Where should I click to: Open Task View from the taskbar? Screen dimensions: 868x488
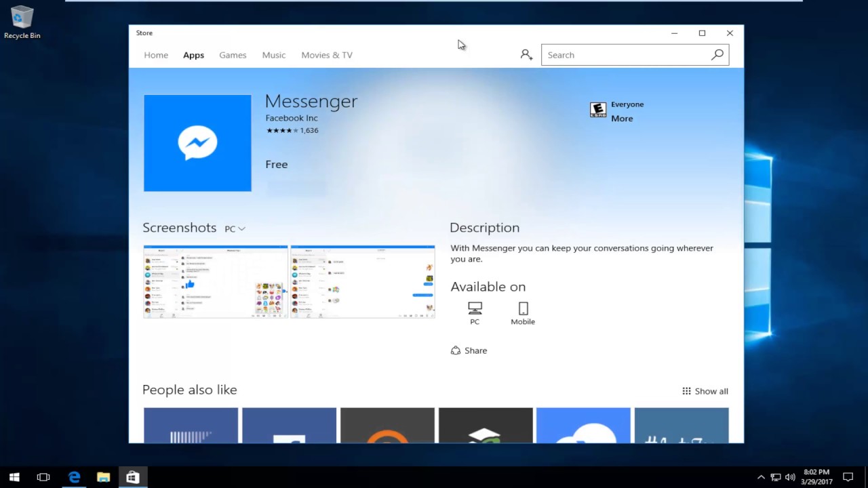click(x=43, y=477)
